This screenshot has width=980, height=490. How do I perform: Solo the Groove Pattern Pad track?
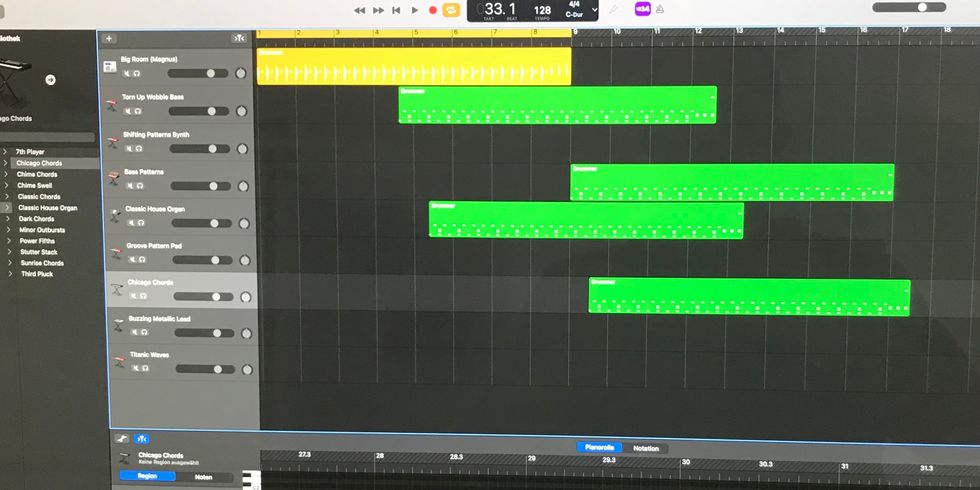tap(142, 259)
